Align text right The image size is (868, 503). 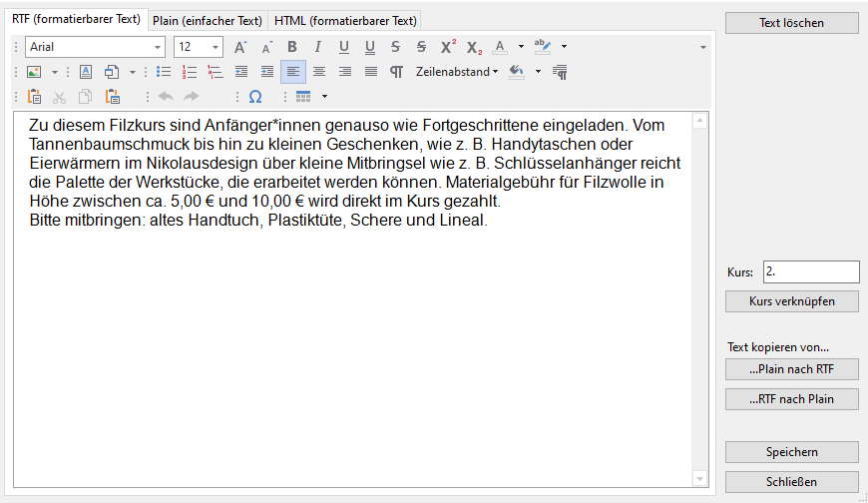click(345, 72)
